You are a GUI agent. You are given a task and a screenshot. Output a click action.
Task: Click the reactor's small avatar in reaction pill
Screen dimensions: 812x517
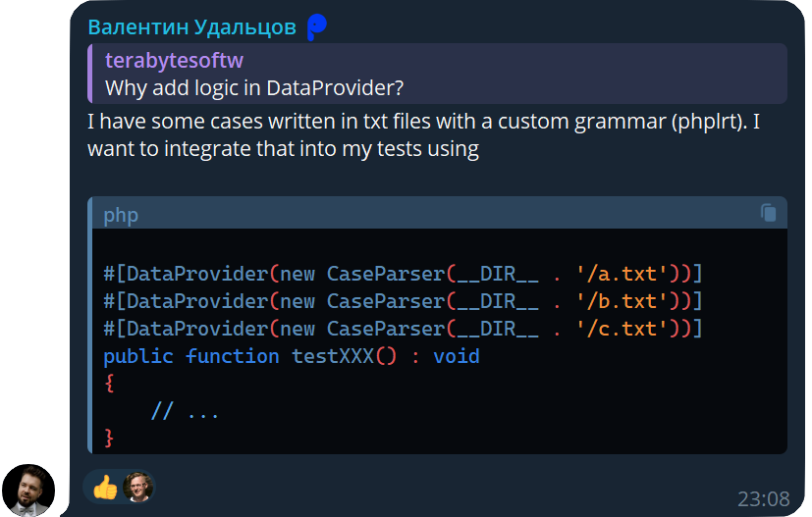coord(138,487)
